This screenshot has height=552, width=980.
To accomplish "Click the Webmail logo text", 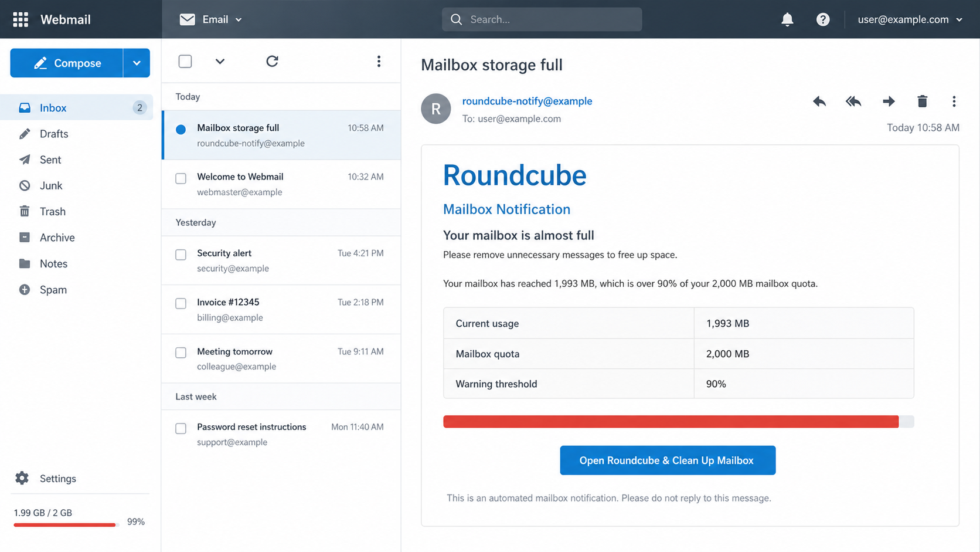I will pos(66,19).
